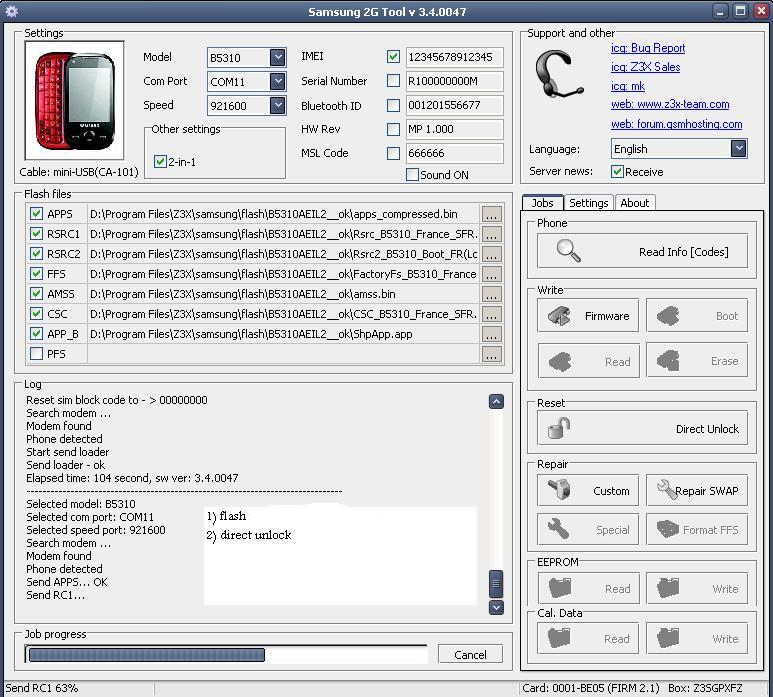
Task: Enable the HW Rev checkbox
Action: coord(393,129)
